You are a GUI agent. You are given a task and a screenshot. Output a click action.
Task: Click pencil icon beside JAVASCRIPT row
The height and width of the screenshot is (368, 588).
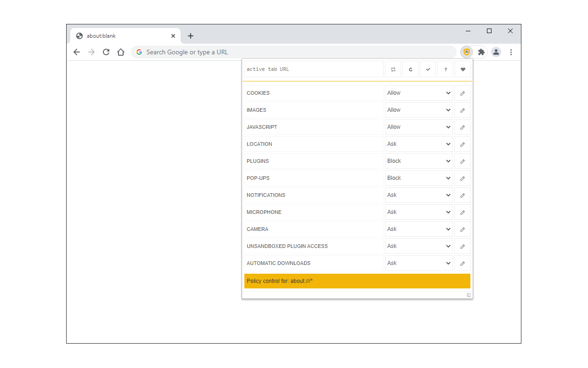pyautogui.click(x=463, y=127)
